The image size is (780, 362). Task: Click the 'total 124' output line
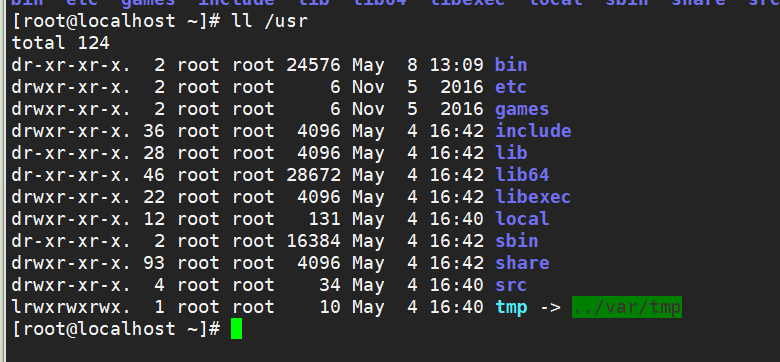[x=61, y=43]
